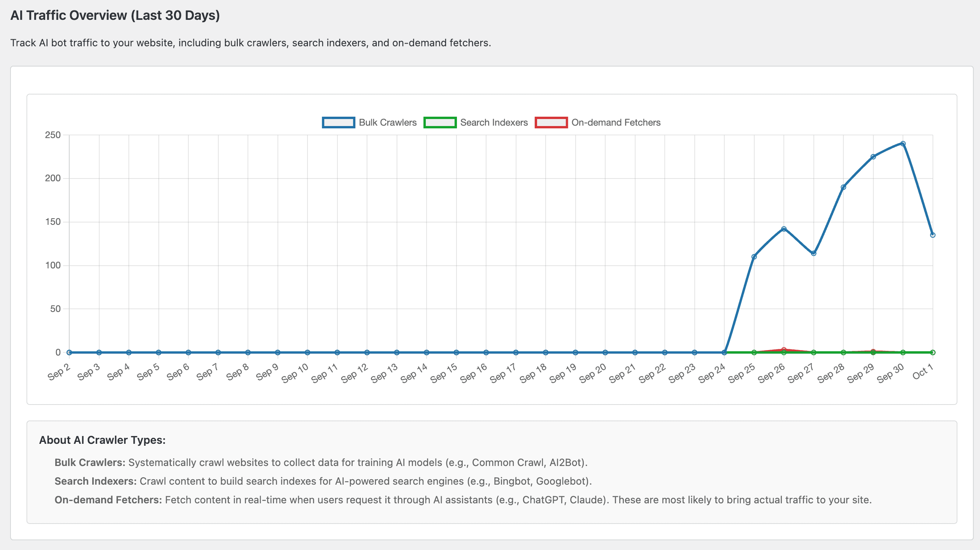Click the About AI Crawler Types heading
Image resolution: width=980 pixels, height=550 pixels.
102,440
